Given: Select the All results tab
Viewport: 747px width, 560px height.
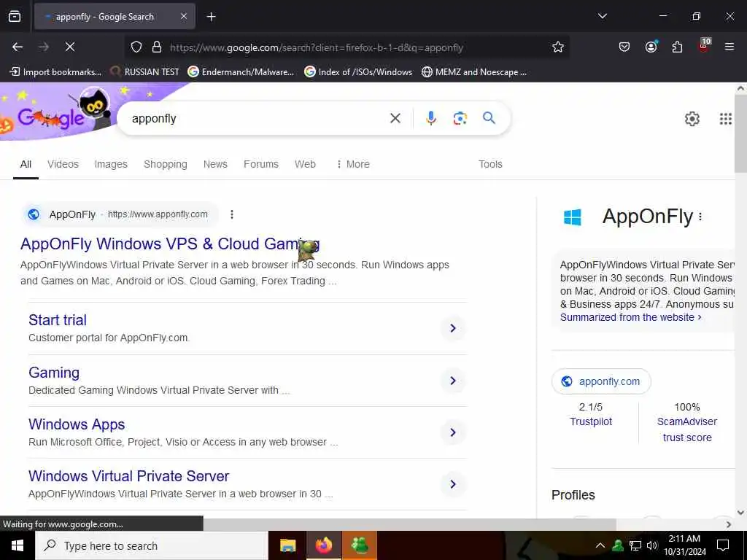Looking at the screenshot, I should (x=26, y=164).
